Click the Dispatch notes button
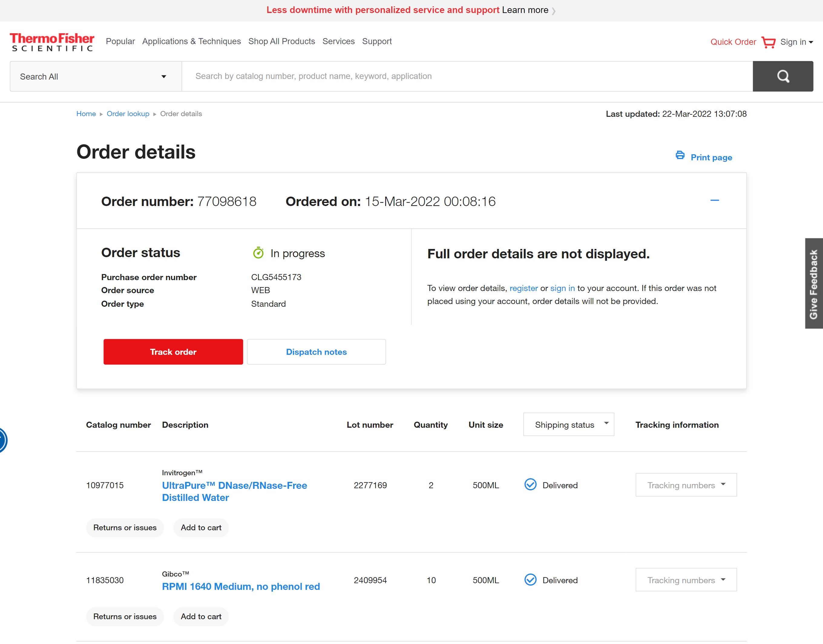 [x=316, y=352]
